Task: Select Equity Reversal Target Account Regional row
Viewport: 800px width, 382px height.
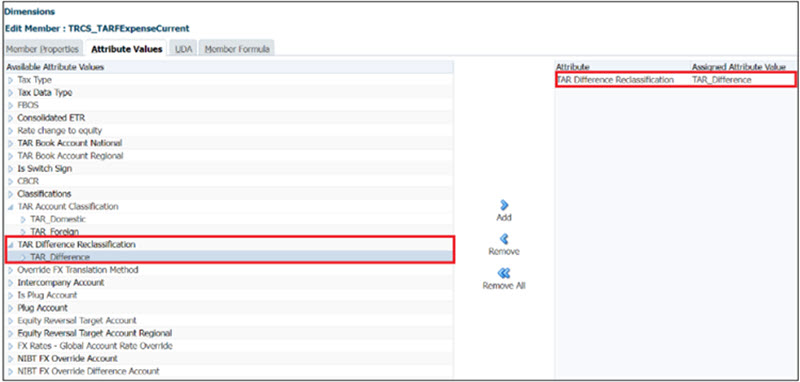Action: point(229,333)
